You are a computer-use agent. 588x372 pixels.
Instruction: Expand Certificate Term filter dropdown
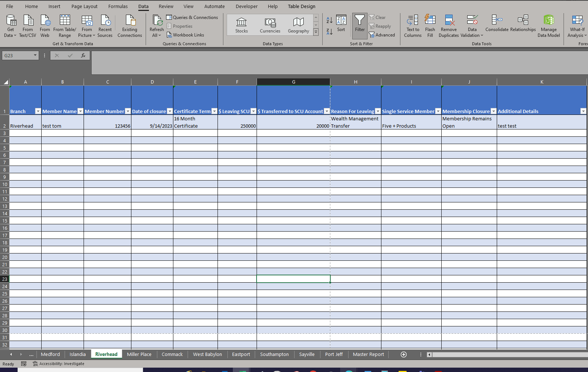coord(214,111)
